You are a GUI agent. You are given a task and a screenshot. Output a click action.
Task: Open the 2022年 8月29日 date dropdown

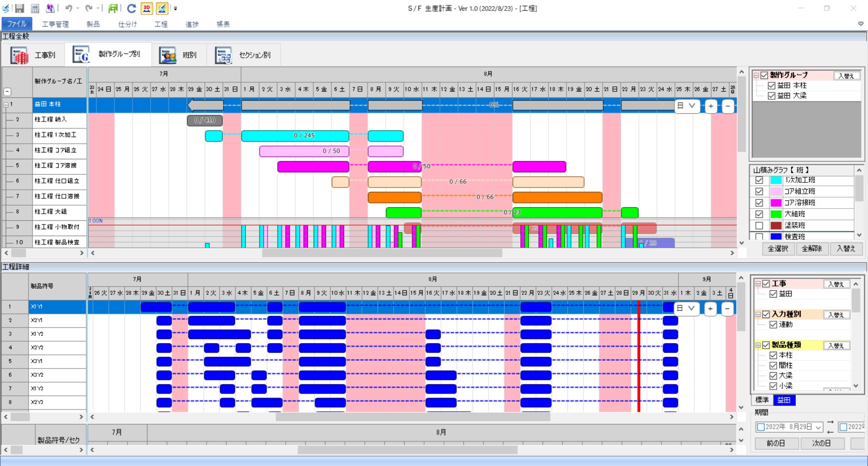click(x=818, y=427)
